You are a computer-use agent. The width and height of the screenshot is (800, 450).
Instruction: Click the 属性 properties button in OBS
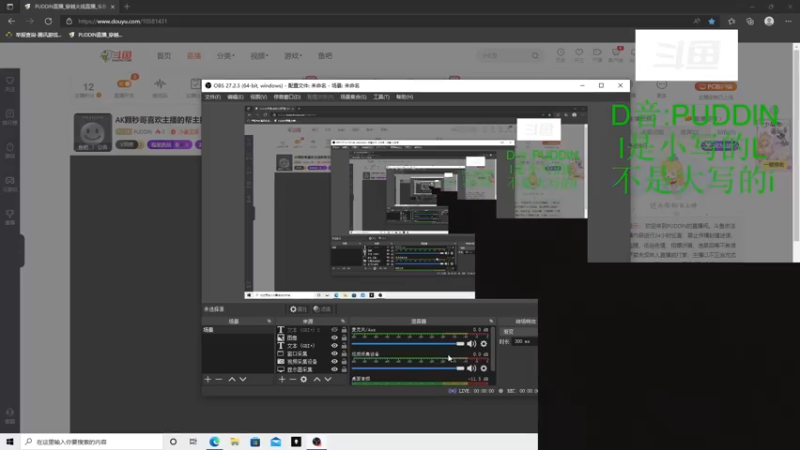click(298, 309)
